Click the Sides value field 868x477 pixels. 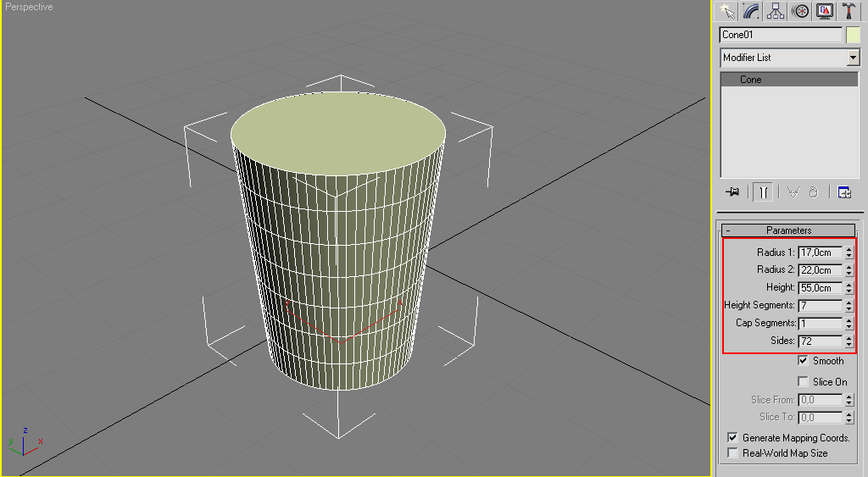pos(821,341)
